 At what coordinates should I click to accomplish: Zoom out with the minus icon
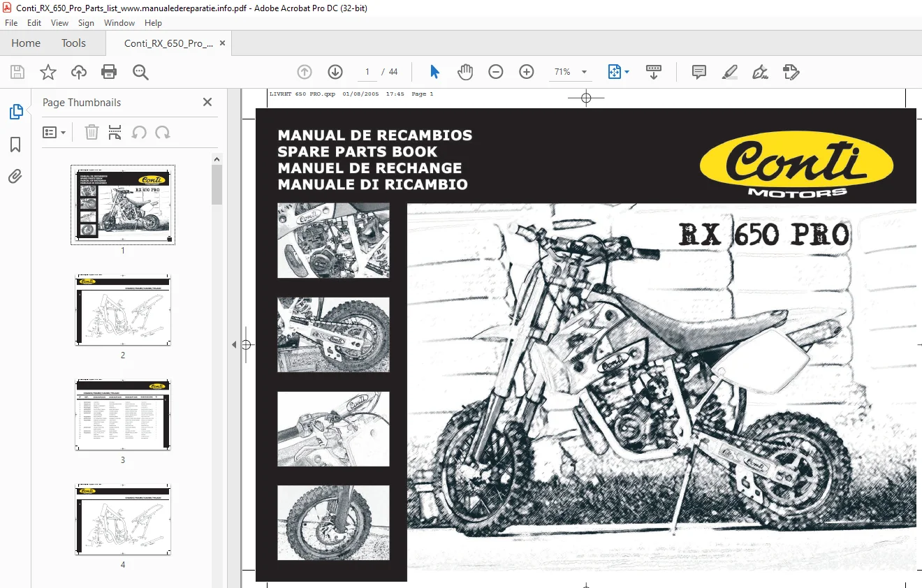[x=496, y=72]
